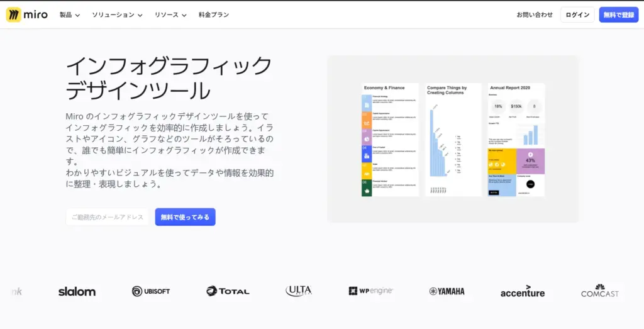Select the Compare Things by Creating Columns thumbnail
This screenshot has width=644, height=329.
tap(453, 140)
